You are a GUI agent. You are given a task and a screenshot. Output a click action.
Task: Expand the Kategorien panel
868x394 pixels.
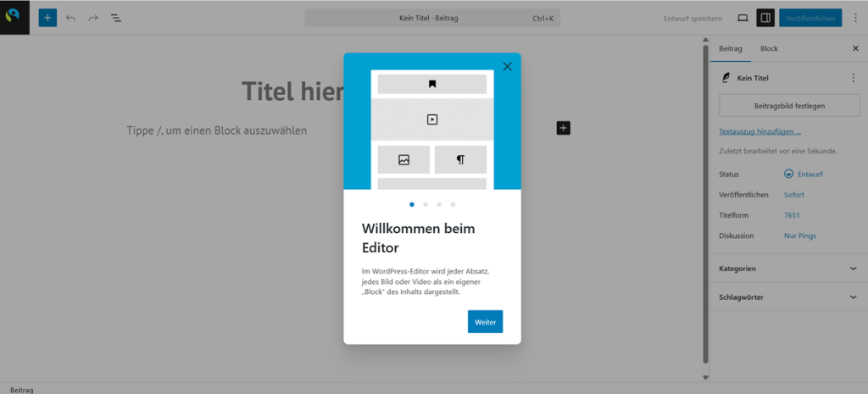click(789, 269)
